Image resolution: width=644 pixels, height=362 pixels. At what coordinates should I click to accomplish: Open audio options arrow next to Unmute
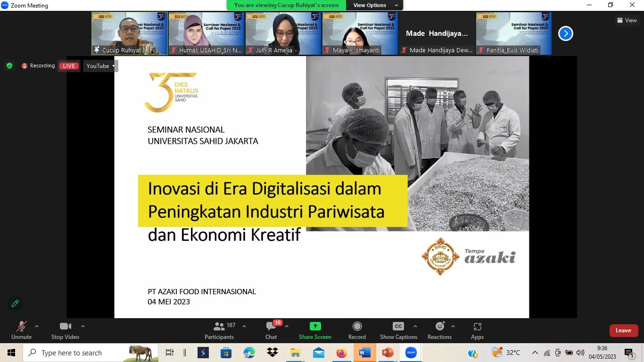(37, 326)
